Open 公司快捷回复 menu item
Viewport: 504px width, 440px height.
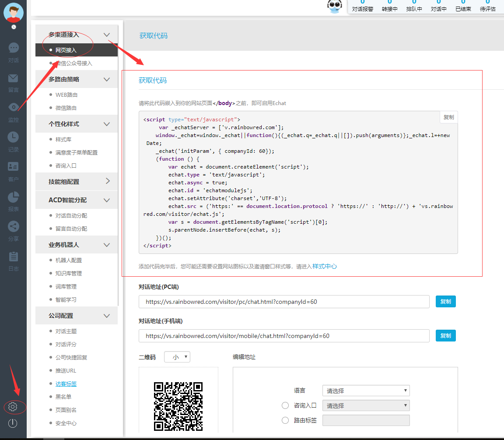pyautogui.click(x=71, y=357)
